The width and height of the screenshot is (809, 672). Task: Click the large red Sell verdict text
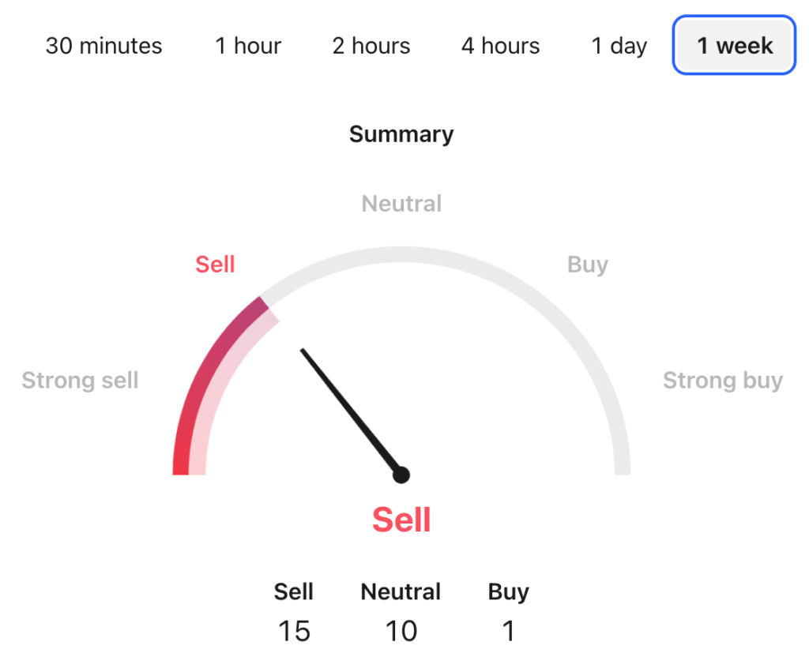(x=401, y=519)
